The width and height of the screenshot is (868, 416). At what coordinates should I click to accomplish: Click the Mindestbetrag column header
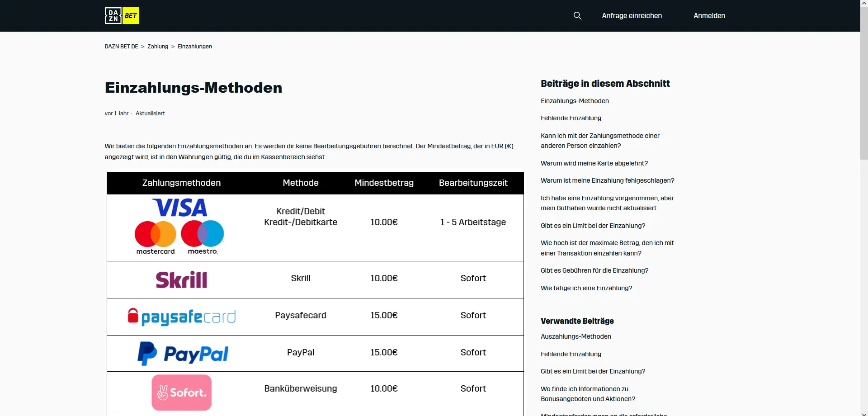click(x=384, y=183)
